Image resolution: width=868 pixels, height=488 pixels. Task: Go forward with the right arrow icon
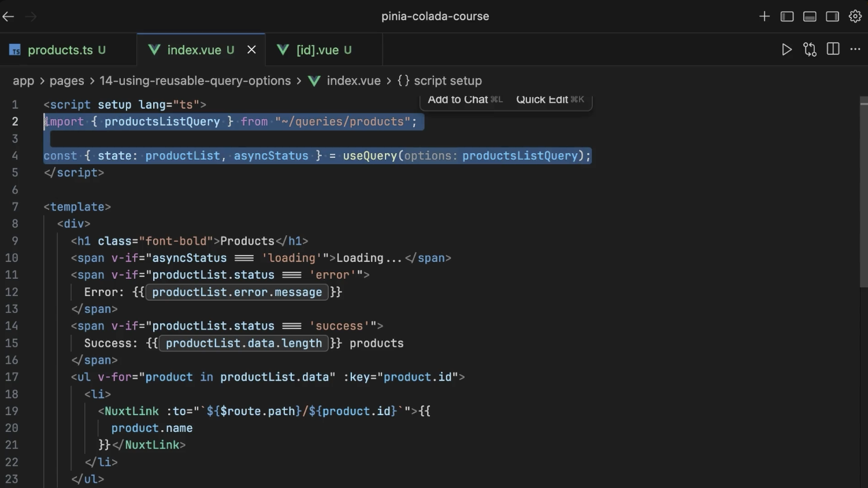(31, 17)
